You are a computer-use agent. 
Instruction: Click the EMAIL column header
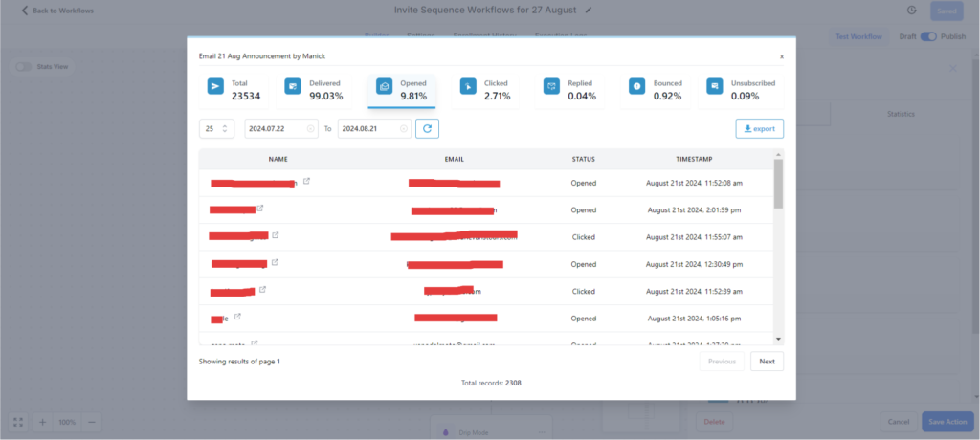point(455,160)
